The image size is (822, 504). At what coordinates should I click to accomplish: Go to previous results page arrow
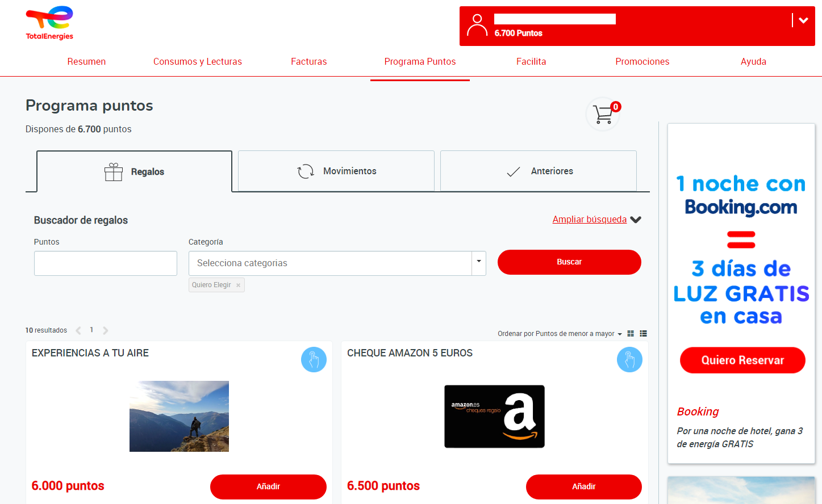[78, 330]
